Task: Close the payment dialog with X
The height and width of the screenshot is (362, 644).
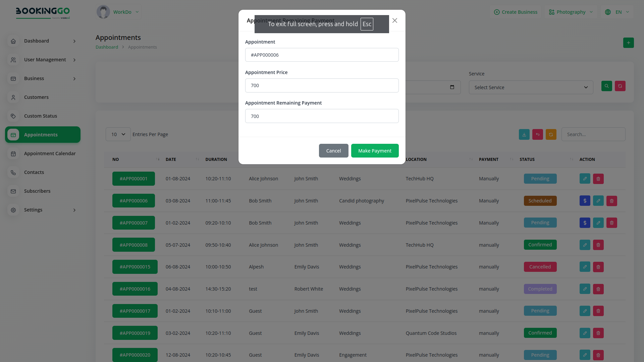Action: click(395, 21)
